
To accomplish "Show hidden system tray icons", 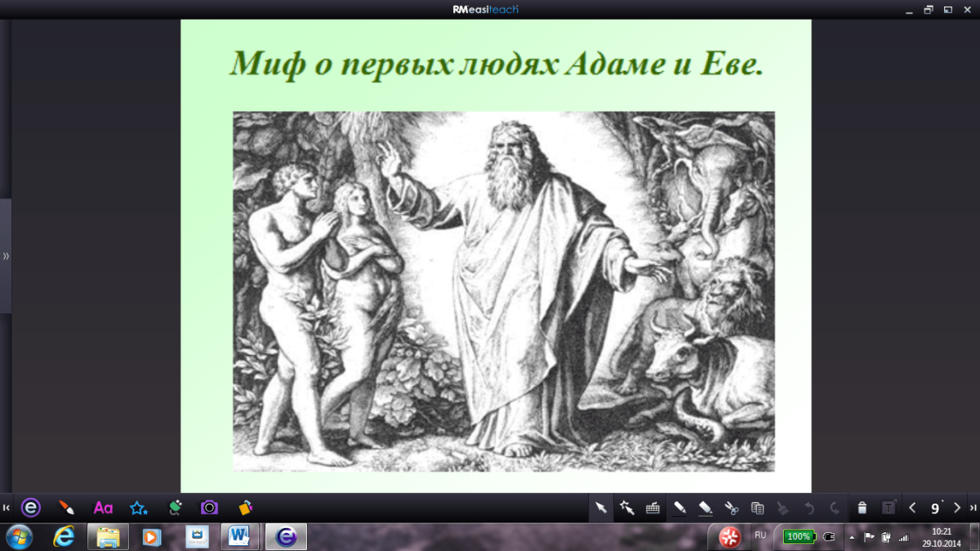I will coord(852,537).
